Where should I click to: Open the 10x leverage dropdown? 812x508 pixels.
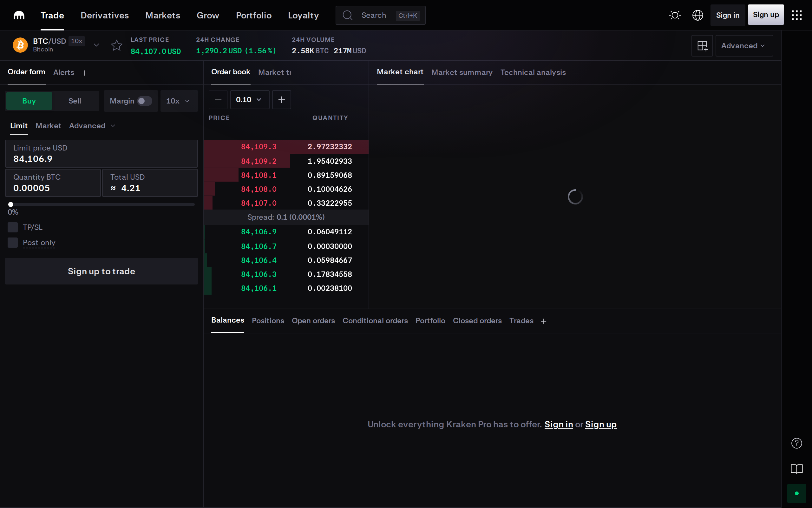tap(179, 101)
